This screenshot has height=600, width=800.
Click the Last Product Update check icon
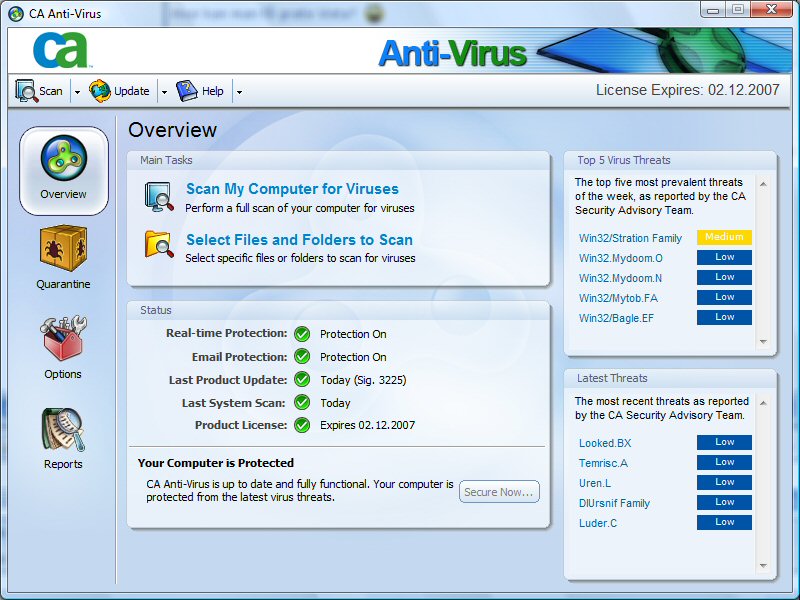coord(302,380)
